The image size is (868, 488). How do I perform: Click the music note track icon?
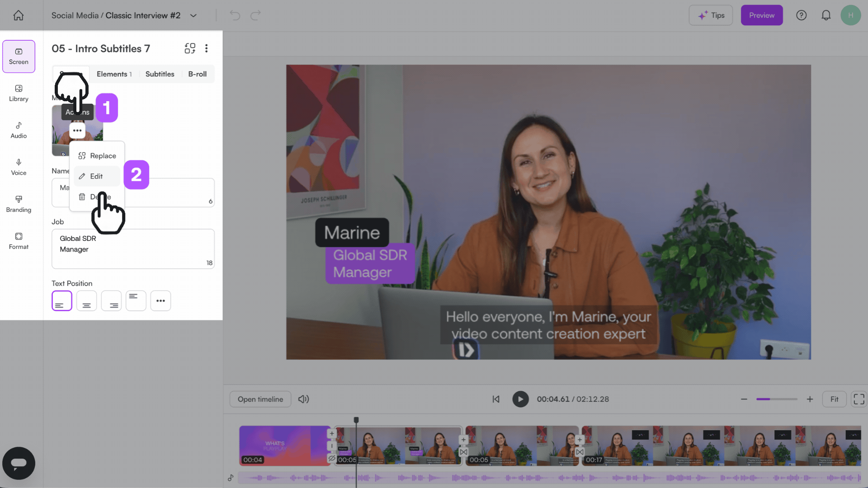pos(231,478)
